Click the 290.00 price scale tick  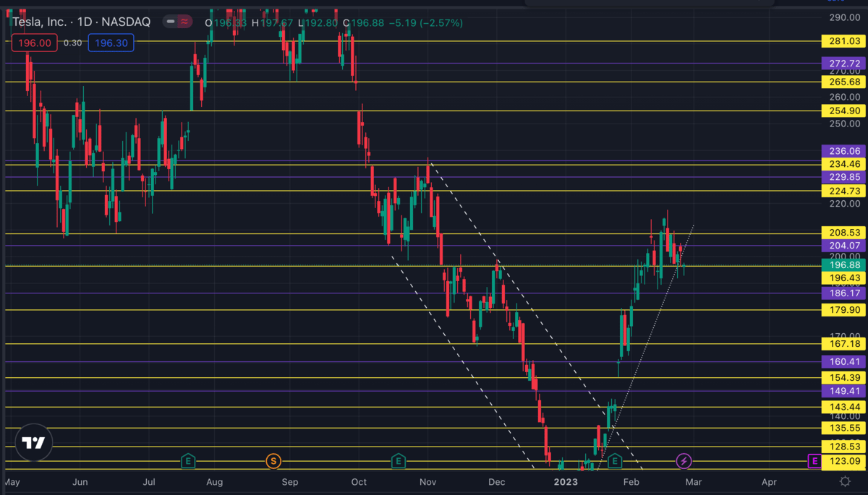[x=844, y=17]
